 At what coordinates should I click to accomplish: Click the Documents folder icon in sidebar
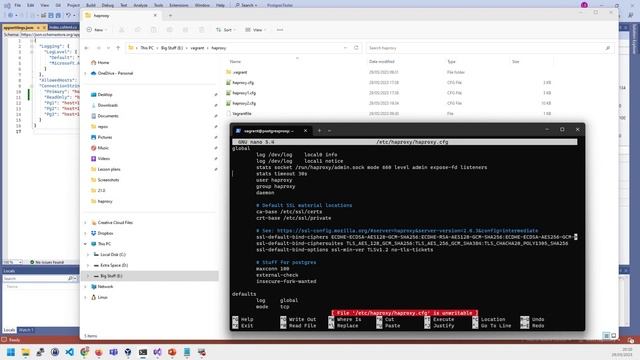(93, 116)
